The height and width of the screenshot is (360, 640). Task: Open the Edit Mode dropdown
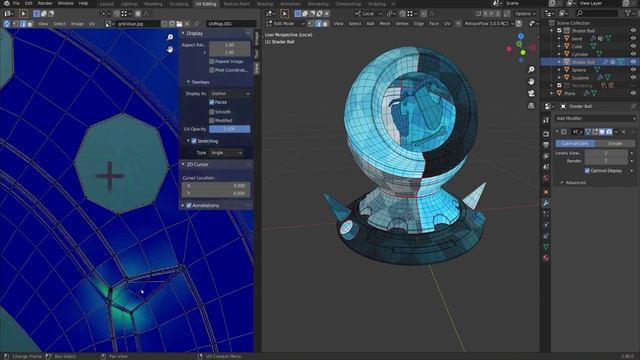coord(285,24)
